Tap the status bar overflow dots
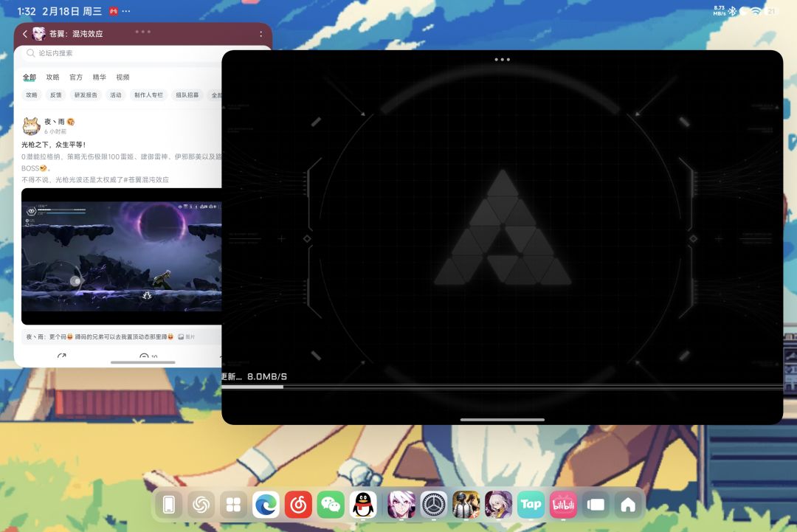Viewport: 797px width, 532px height. click(x=126, y=11)
